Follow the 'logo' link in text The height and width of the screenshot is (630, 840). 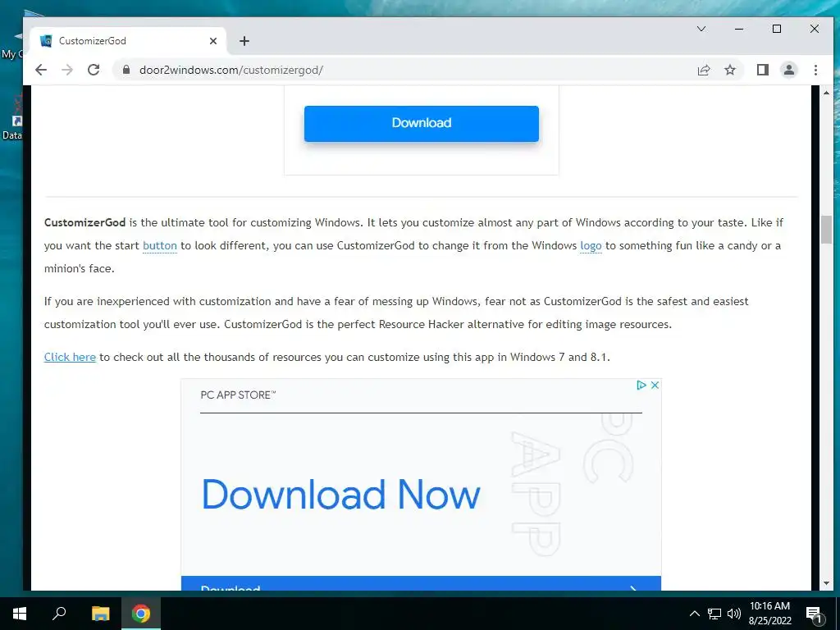tap(591, 246)
